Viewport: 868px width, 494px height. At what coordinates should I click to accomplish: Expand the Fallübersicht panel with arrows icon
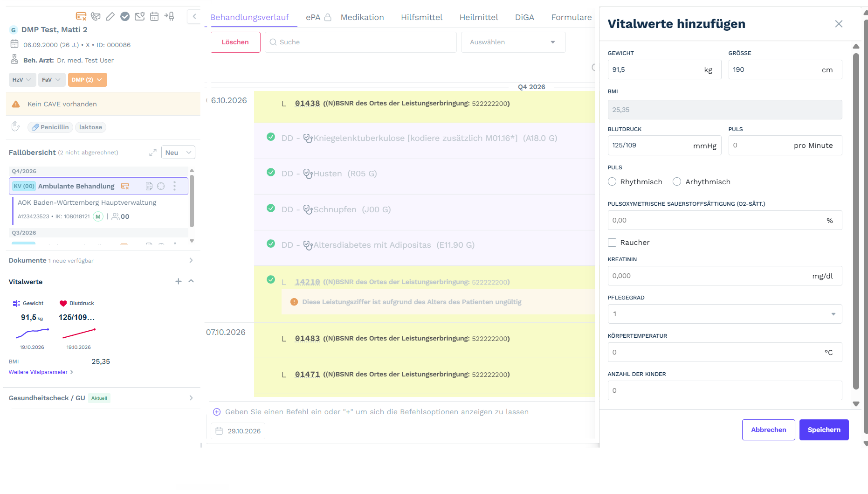click(x=152, y=153)
